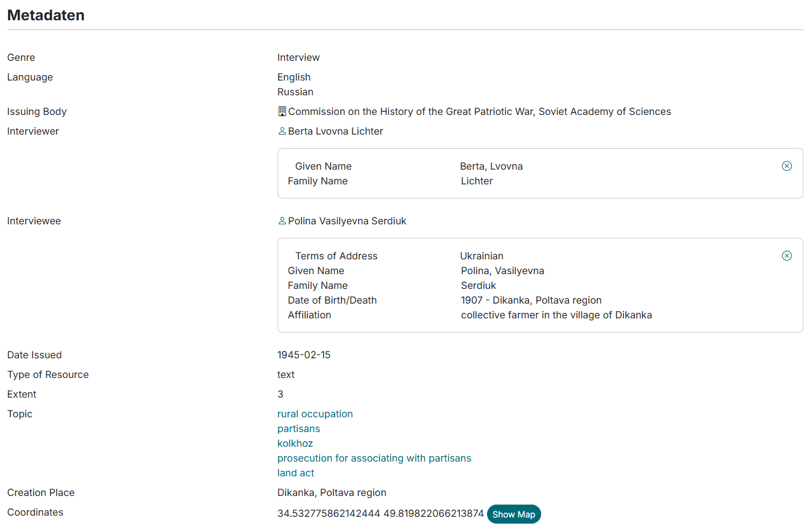The image size is (812, 531).
Task: Close the Polina Serdiuk details box
Action: pos(787,256)
